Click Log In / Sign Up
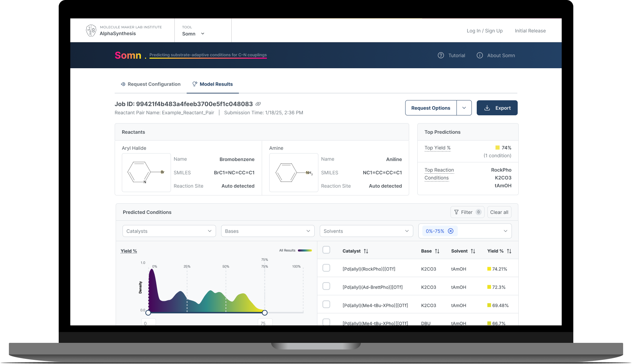The width and height of the screenshot is (632, 364). click(485, 31)
